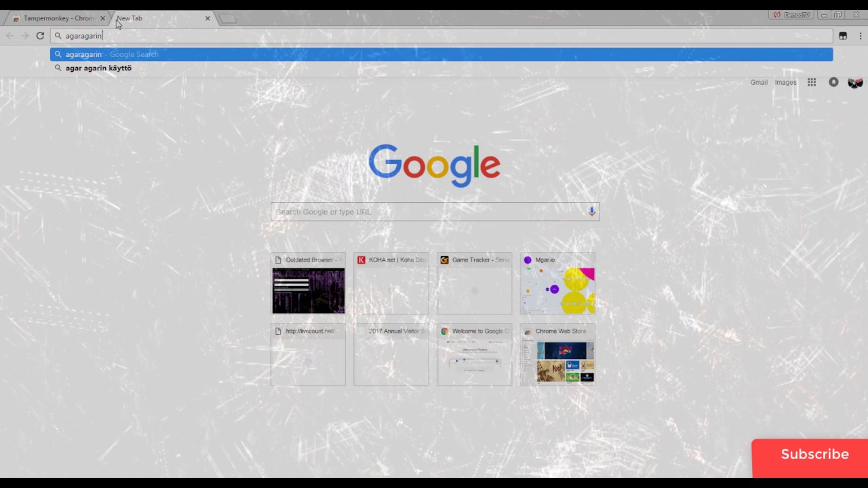Click the Google logo
Image resolution: width=868 pixels, height=488 pixels.
coord(434,165)
